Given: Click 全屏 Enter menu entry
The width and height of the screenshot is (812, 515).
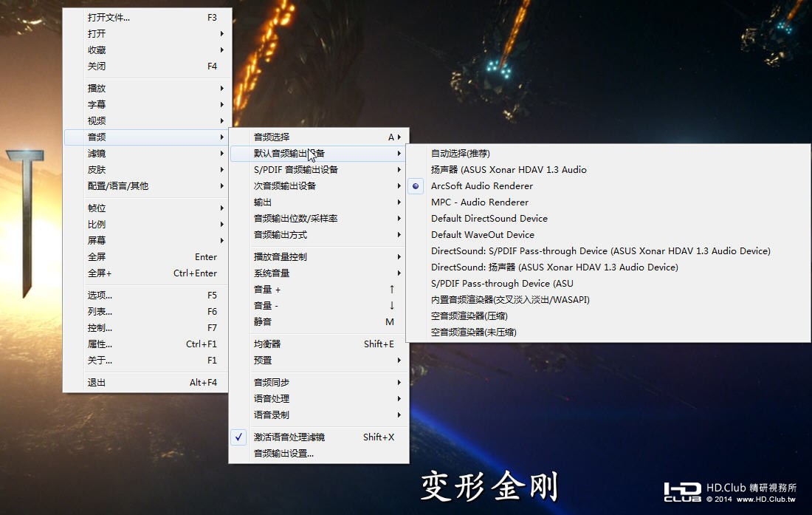Looking at the screenshot, I should point(147,257).
